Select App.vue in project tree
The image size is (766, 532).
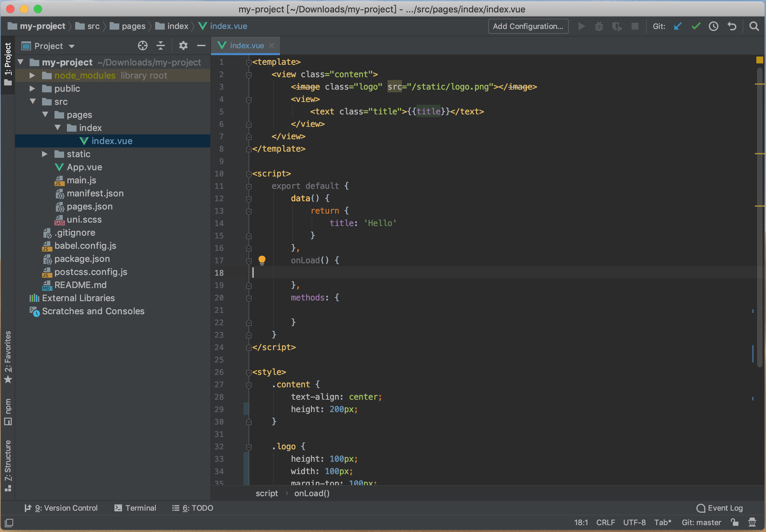pos(84,167)
